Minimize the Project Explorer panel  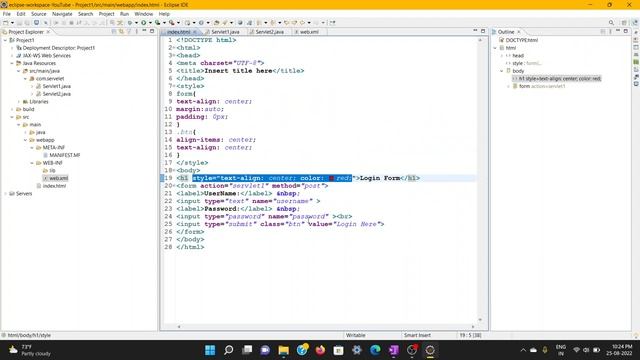pyautogui.click(x=144, y=31)
